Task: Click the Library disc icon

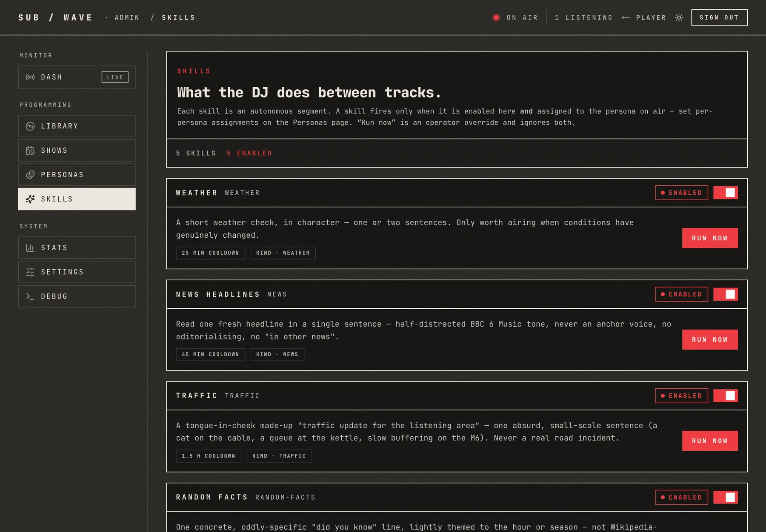Action: 30,126
